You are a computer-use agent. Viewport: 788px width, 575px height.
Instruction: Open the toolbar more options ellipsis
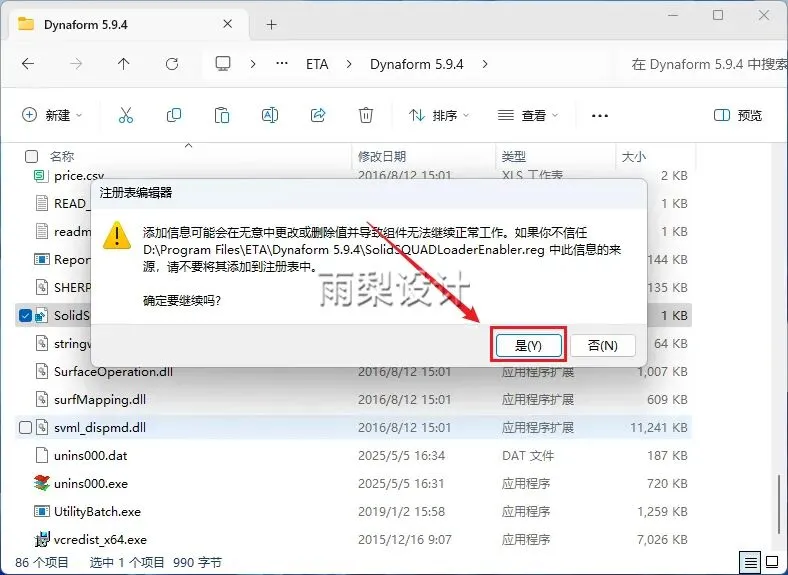pos(600,116)
